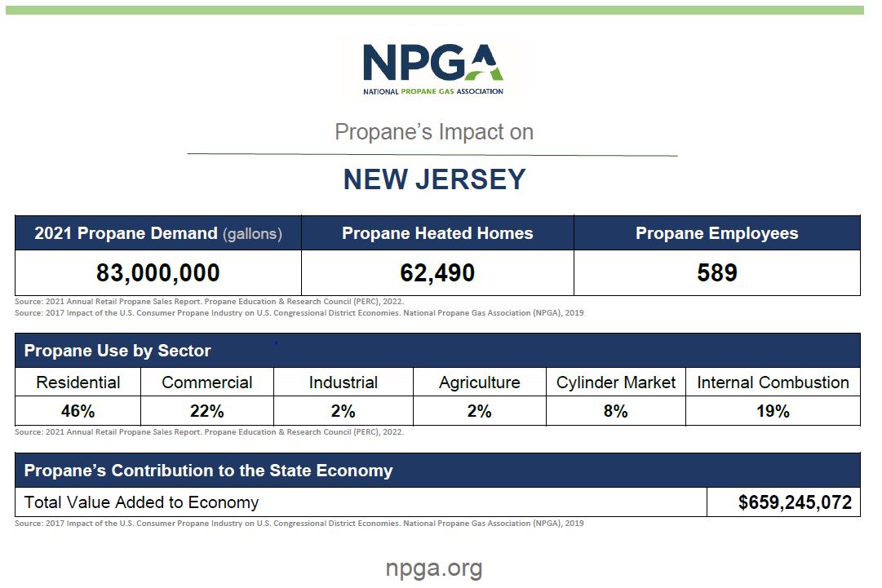Click the Agriculture sector cell

[479, 382]
